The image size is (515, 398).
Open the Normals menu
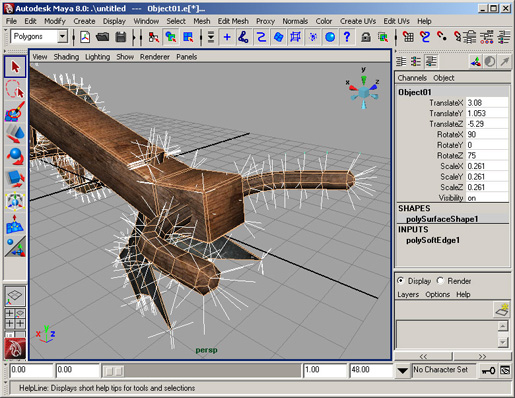click(x=295, y=21)
